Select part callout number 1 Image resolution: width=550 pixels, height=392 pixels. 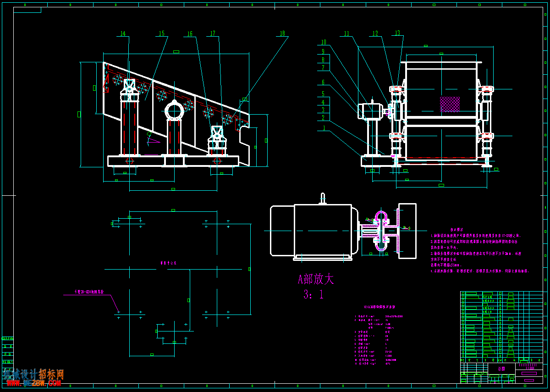point(324,128)
